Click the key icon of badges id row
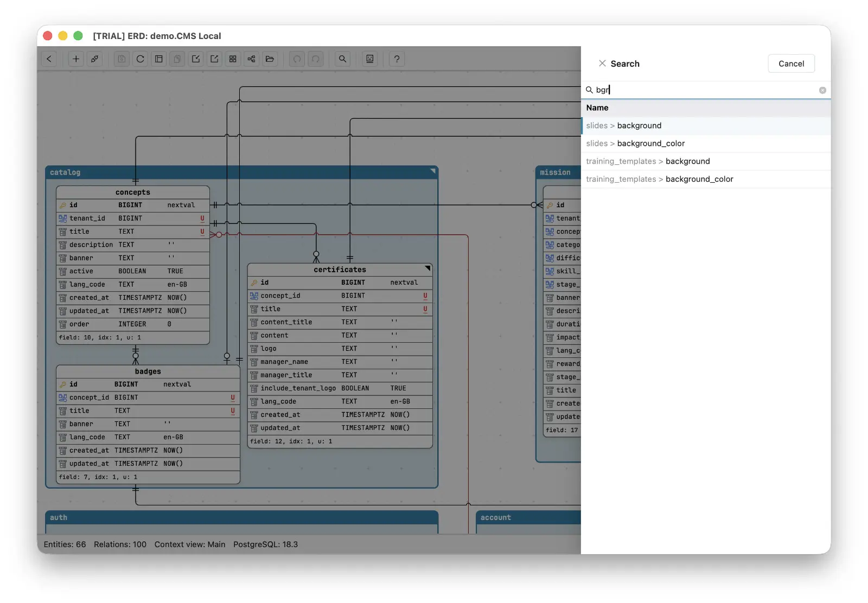This screenshot has height=603, width=868. point(63,384)
